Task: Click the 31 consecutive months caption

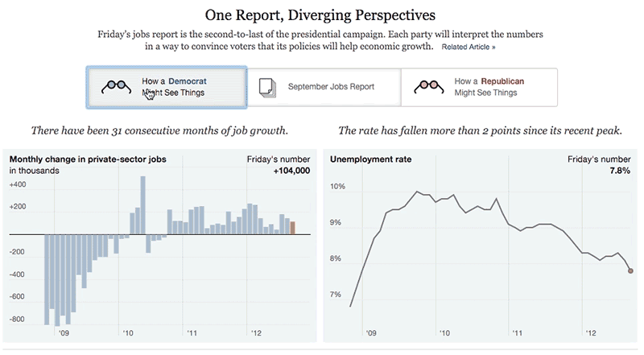Action: coord(159,130)
